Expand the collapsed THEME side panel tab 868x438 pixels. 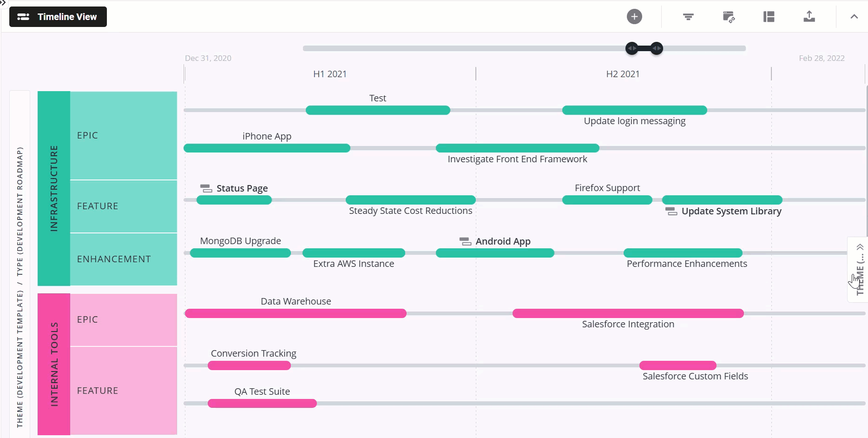click(860, 270)
